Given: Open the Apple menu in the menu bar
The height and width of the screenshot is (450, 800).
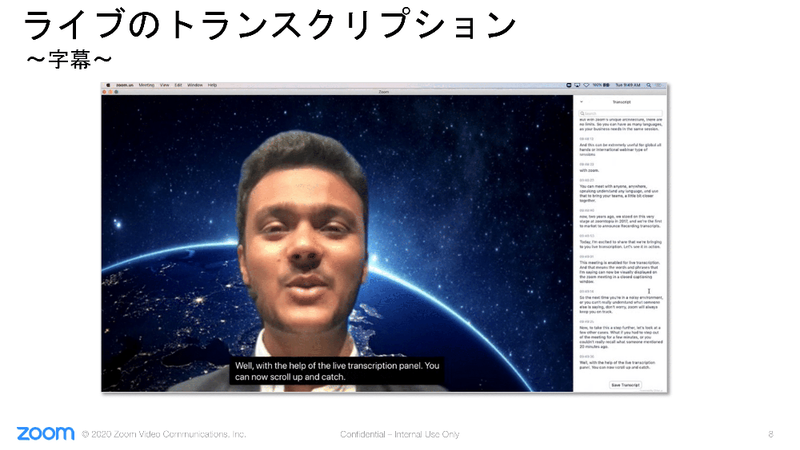Looking at the screenshot, I should pos(108,85).
